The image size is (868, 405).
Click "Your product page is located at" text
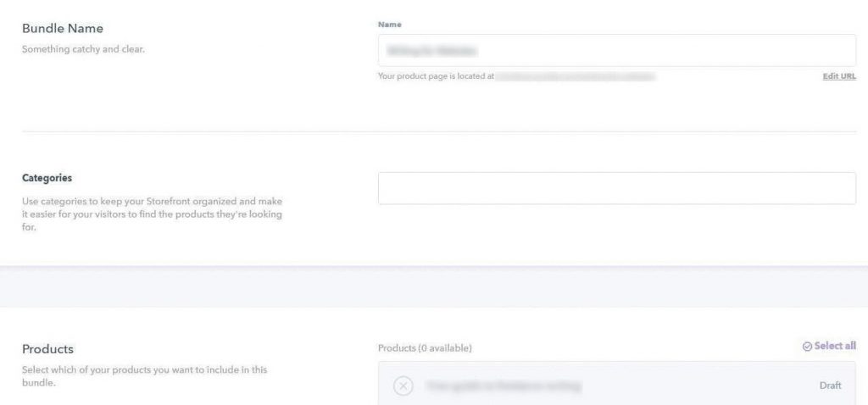pyautogui.click(x=437, y=76)
